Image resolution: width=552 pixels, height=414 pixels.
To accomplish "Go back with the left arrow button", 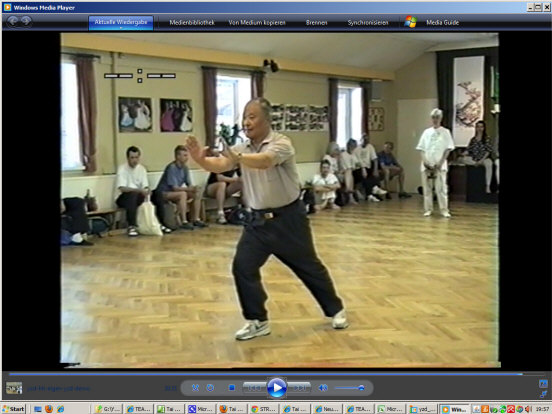I will click(13, 21).
